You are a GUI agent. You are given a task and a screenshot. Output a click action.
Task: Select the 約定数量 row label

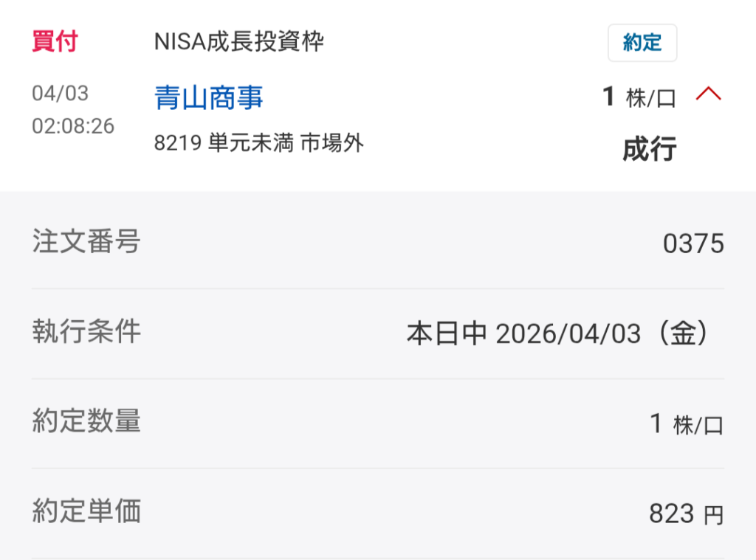pyautogui.click(x=86, y=422)
